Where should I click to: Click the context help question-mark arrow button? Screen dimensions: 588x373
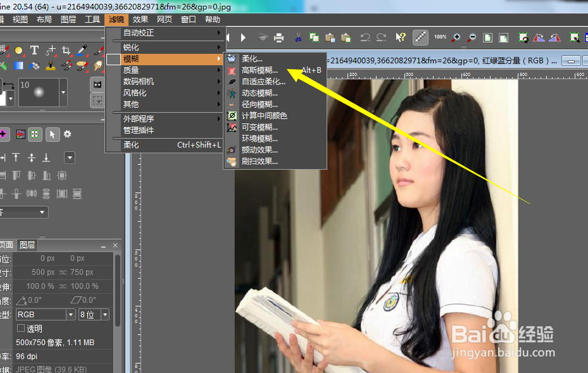coord(399,37)
